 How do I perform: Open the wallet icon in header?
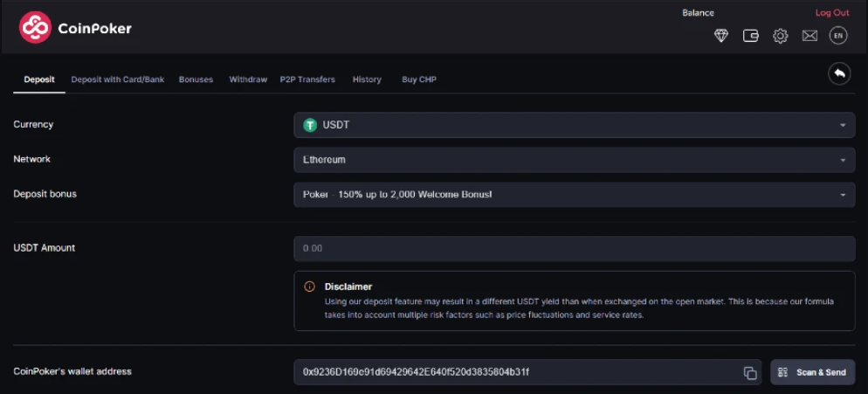[750, 36]
